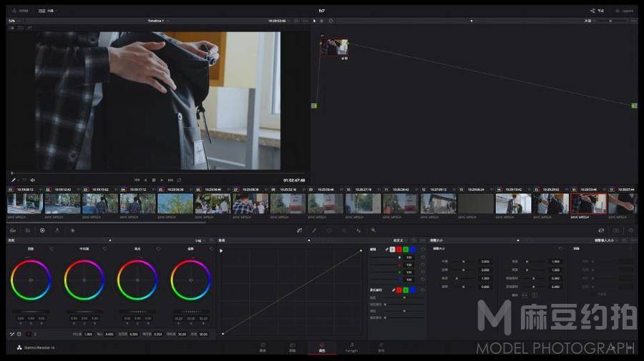This screenshot has width=644, height=361.
Task: Select node 01 in the node editor
Action: (x=334, y=47)
